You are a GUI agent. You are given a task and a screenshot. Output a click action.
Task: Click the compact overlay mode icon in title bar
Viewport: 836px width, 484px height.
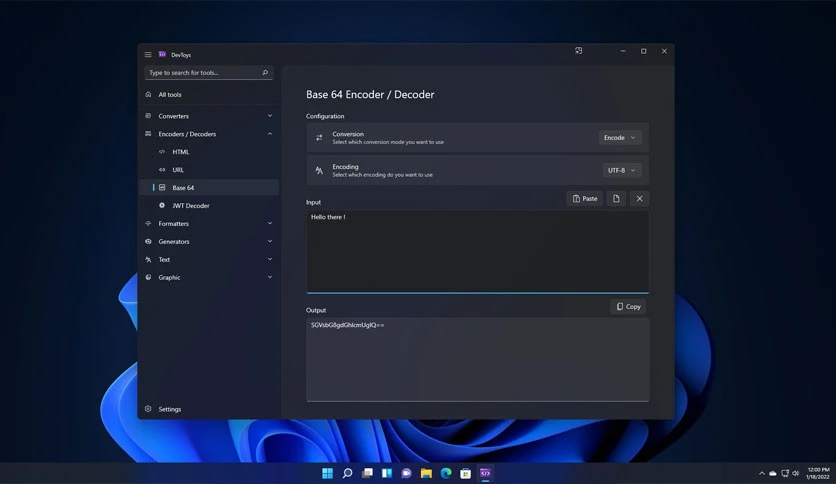click(x=578, y=51)
